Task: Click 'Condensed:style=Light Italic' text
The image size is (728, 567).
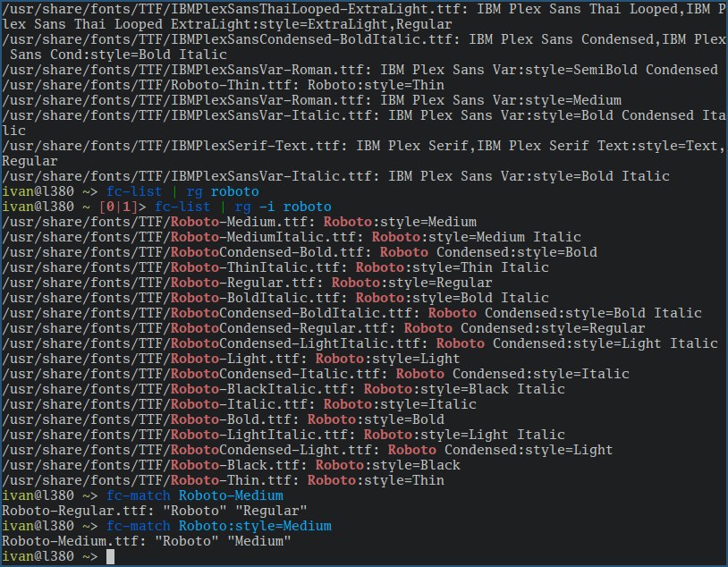Action: click(605, 343)
